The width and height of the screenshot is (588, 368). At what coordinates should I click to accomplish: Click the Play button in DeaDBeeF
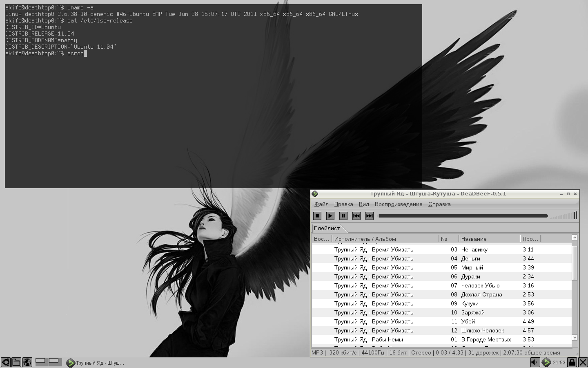point(330,216)
